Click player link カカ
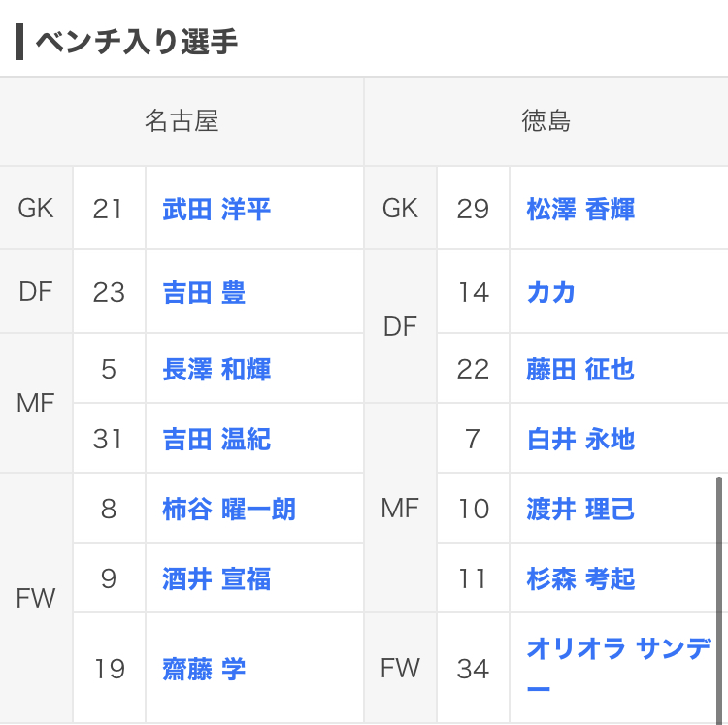 tap(551, 292)
